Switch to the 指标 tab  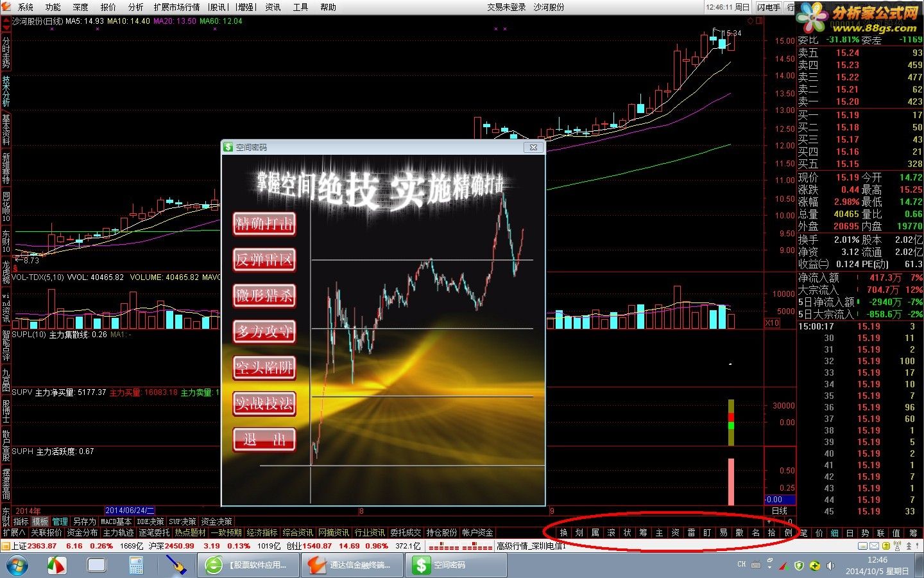coord(21,521)
